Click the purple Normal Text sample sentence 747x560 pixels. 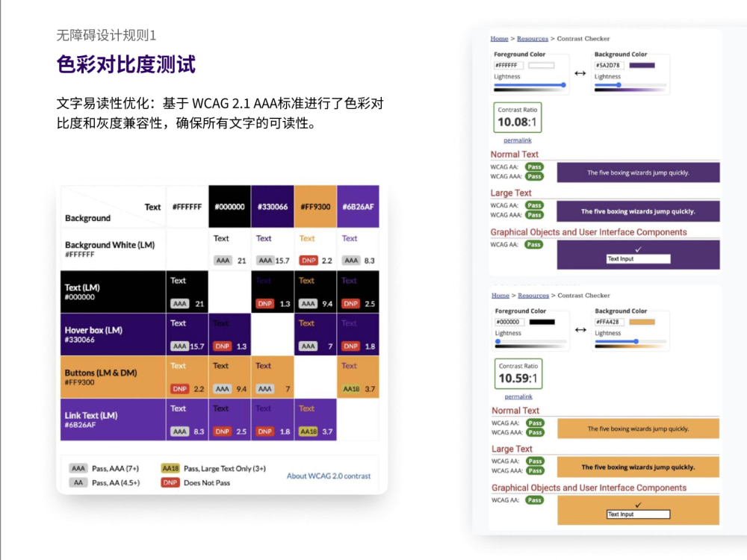(x=638, y=172)
